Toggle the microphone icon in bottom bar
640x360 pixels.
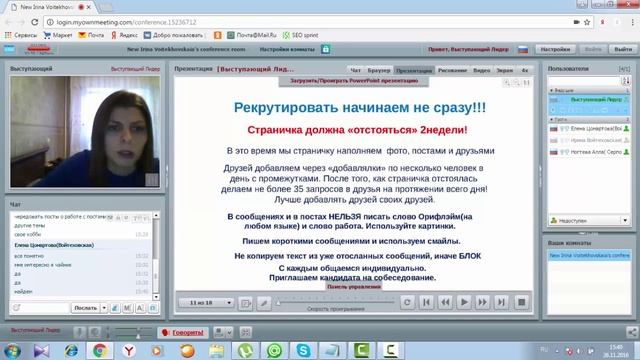pos(79,332)
